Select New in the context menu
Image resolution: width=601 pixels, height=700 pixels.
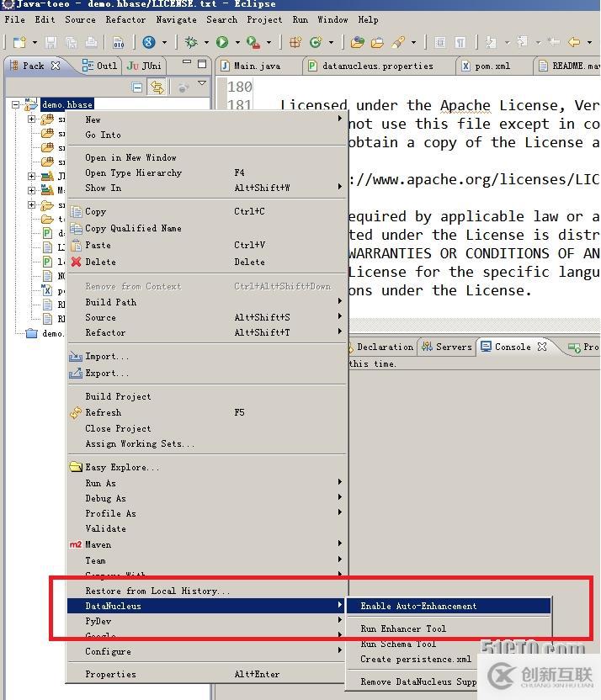tap(205, 119)
